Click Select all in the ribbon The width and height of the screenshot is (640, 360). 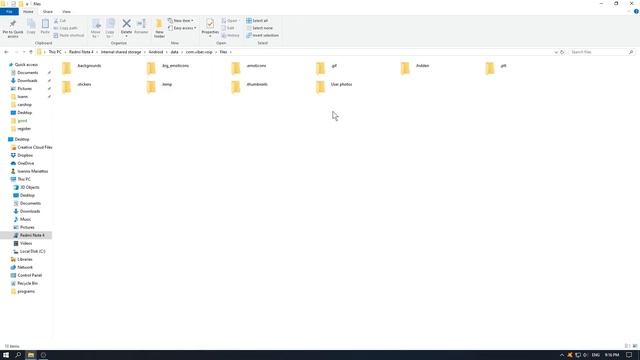257,20
